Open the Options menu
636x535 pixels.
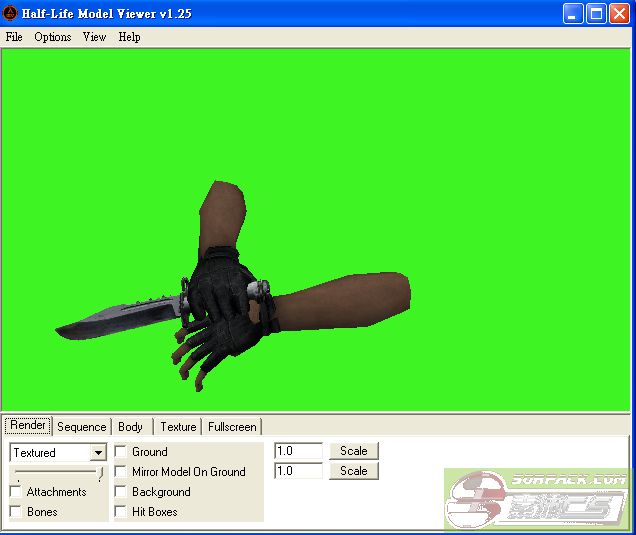tap(53, 37)
